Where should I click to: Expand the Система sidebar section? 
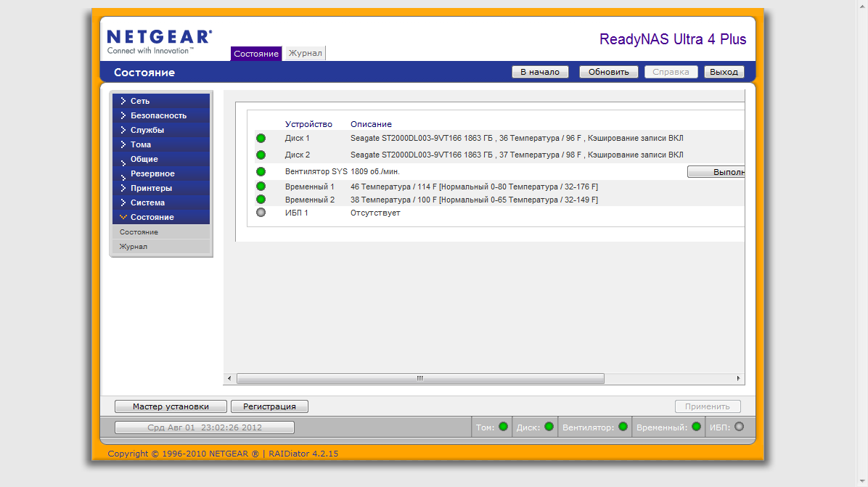pos(161,202)
